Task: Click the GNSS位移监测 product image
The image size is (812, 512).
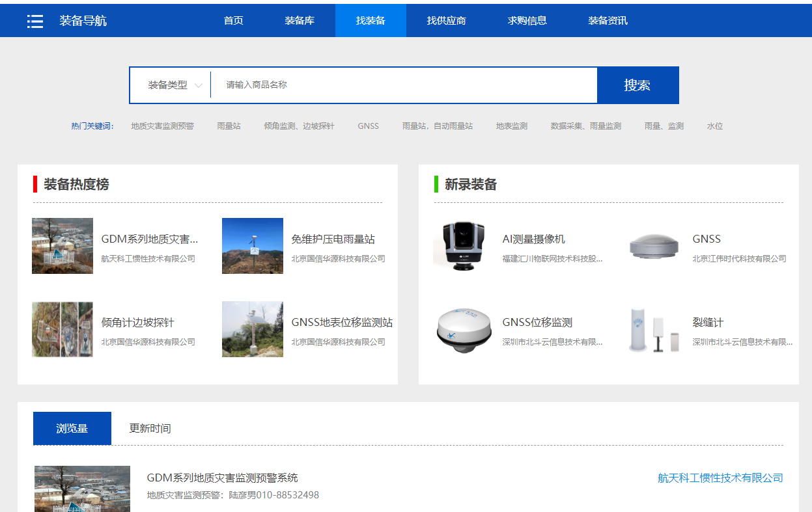Action: [x=464, y=329]
